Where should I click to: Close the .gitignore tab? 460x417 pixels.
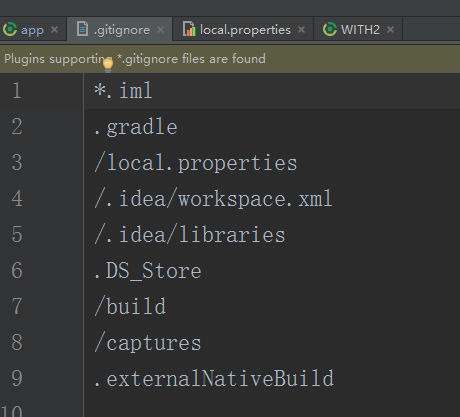[x=160, y=30]
